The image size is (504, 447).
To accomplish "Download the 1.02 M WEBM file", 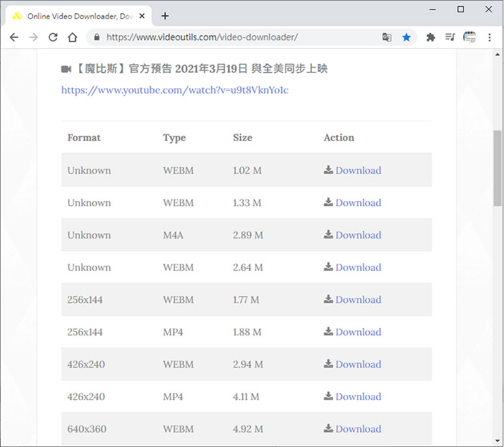I will coord(358,170).
